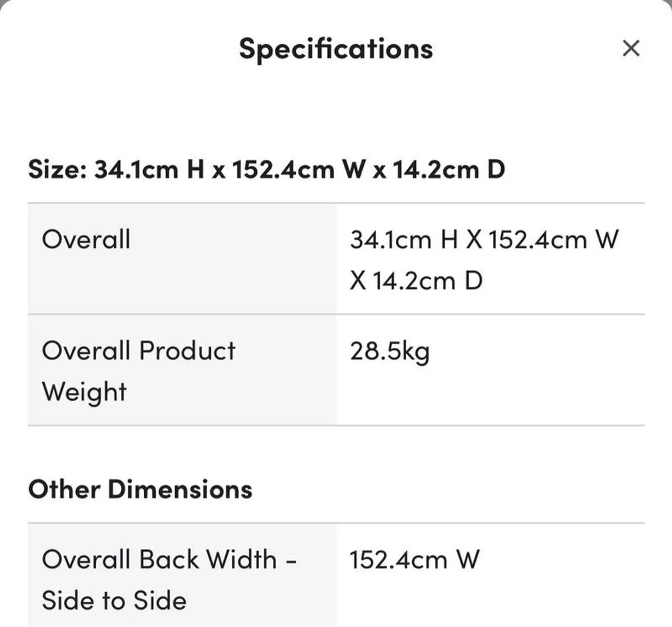Click "Overall" in the Back Width label

click(86, 559)
